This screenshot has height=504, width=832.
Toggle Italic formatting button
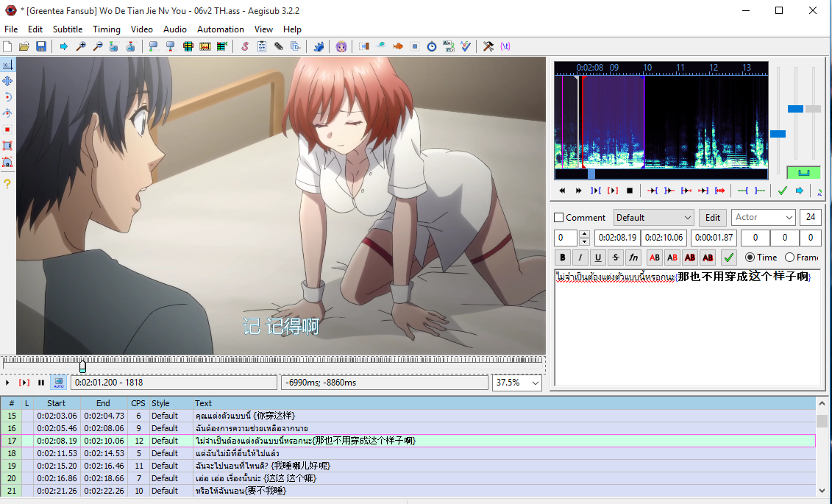tap(580, 258)
